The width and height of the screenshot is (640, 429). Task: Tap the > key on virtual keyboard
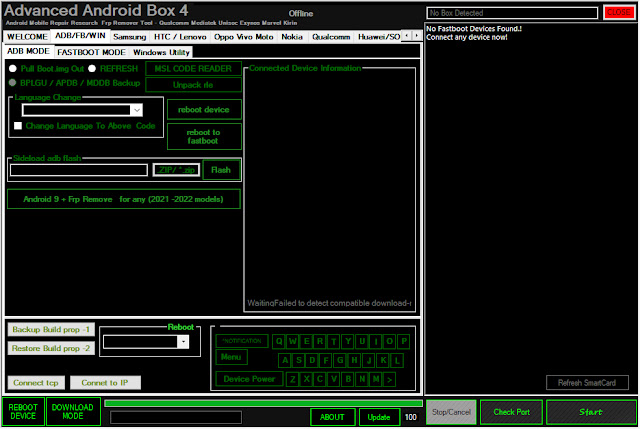click(389, 380)
